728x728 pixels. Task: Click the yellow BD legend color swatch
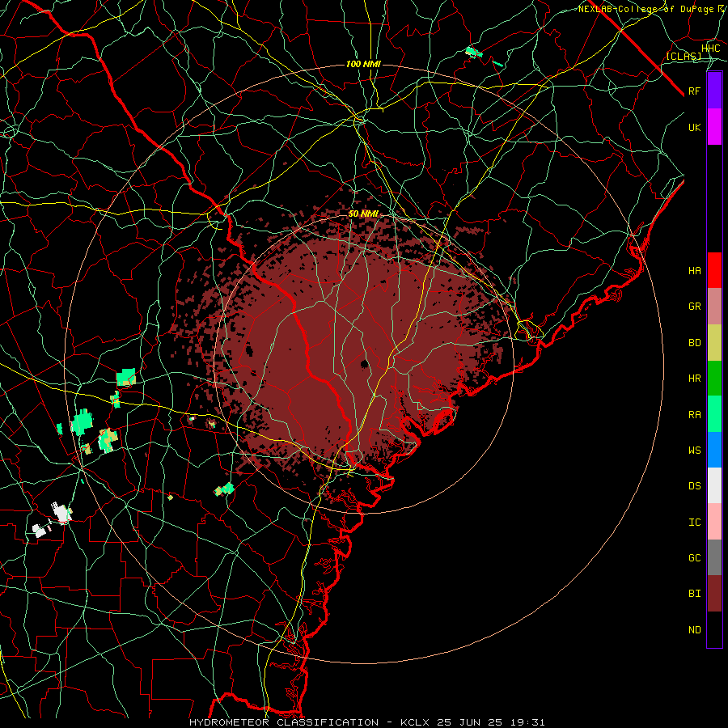[714, 342]
